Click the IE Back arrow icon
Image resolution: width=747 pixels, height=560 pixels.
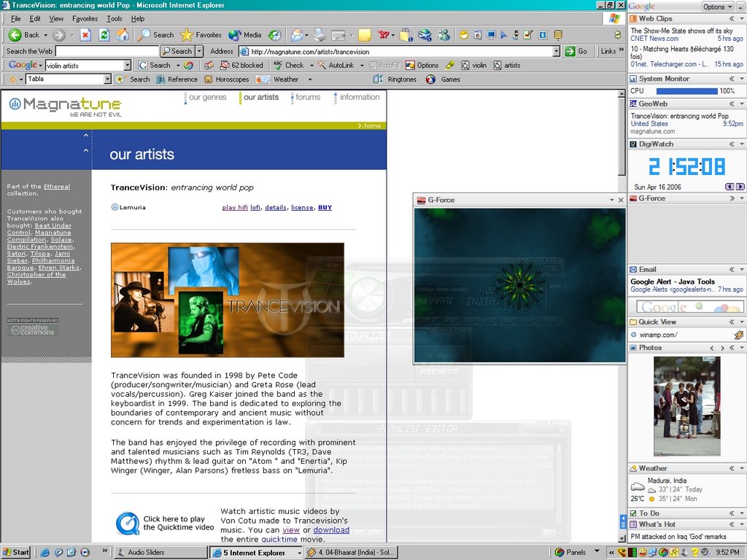(x=15, y=35)
